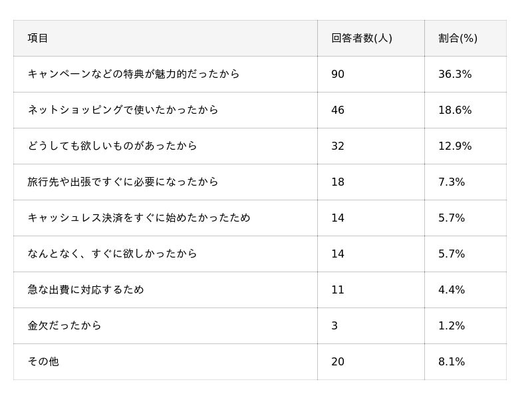This screenshot has width=532, height=400.
Task: Select the ネットショッピングで使いたかったから cell
Action: [x=123, y=110]
